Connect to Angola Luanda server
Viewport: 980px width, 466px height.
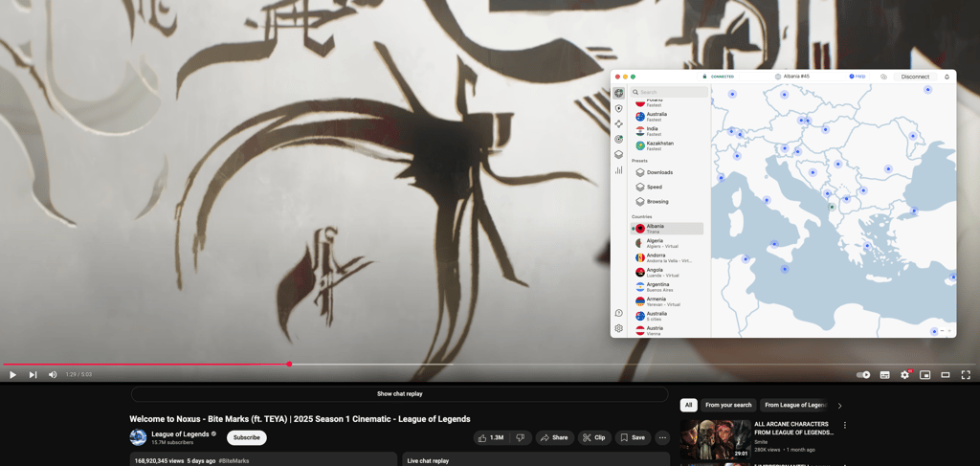coord(667,273)
